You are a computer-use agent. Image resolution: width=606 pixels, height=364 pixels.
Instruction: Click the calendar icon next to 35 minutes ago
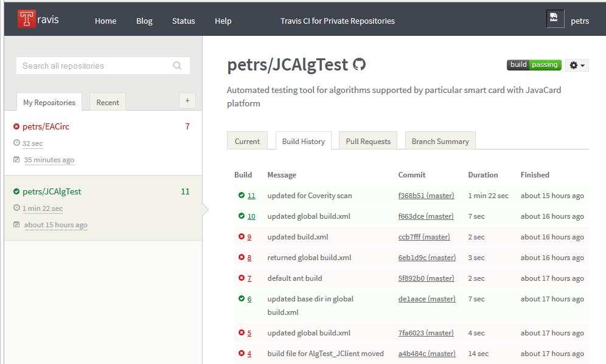(16, 159)
